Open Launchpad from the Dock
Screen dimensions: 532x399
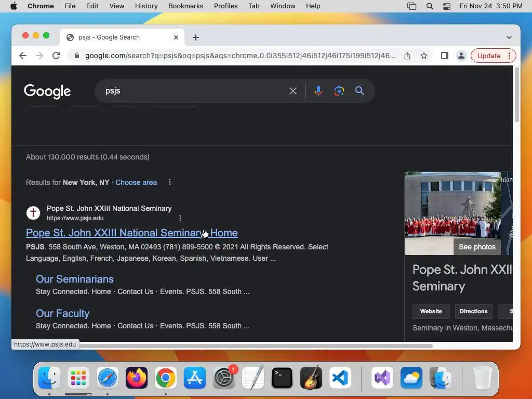click(78, 378)
